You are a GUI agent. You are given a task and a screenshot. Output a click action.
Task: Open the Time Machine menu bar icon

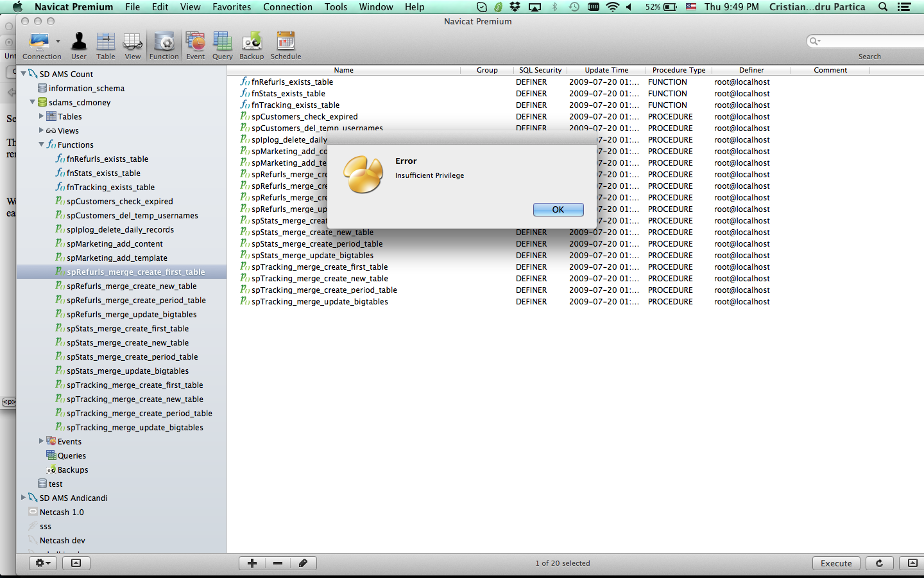[574, 7]
